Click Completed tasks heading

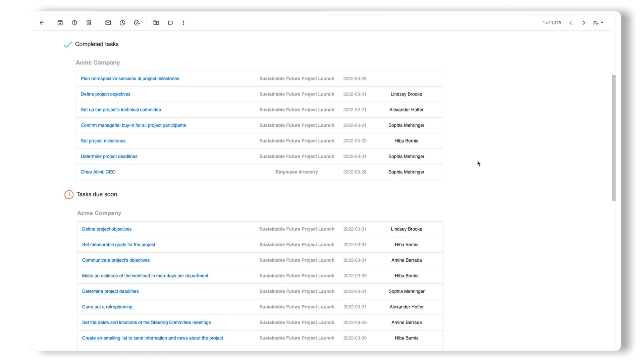click(97, 44)
